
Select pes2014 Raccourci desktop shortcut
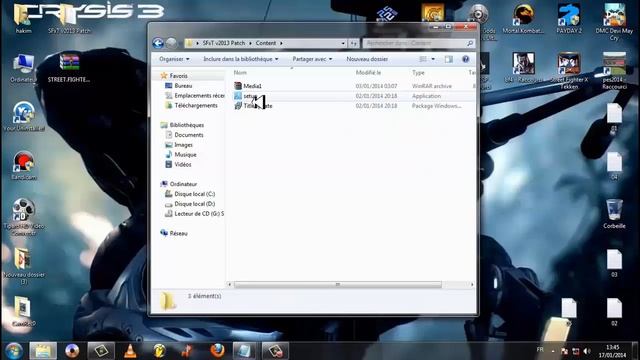[614, 71]
